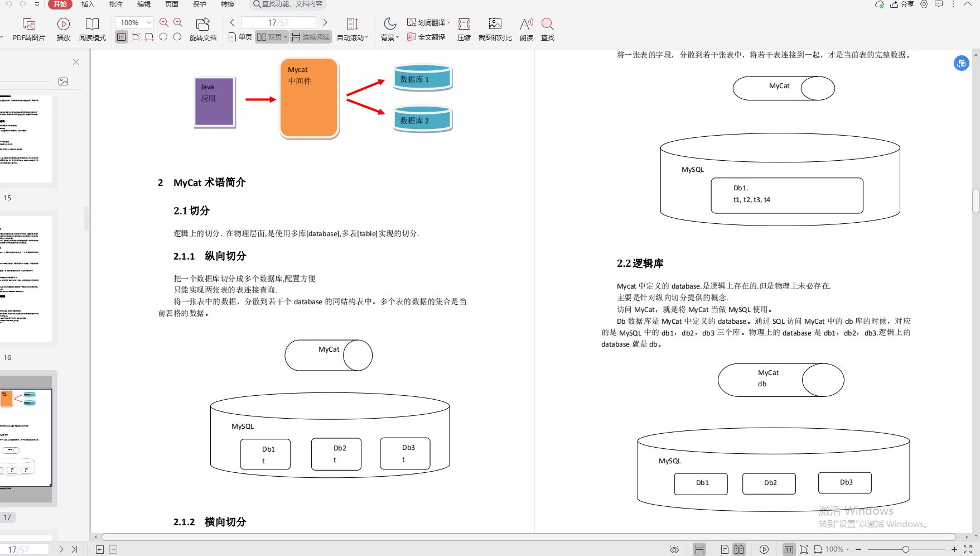980x556 pixels.
Task: Enable eye-protection mode in status bar
Action: point(674,549)
